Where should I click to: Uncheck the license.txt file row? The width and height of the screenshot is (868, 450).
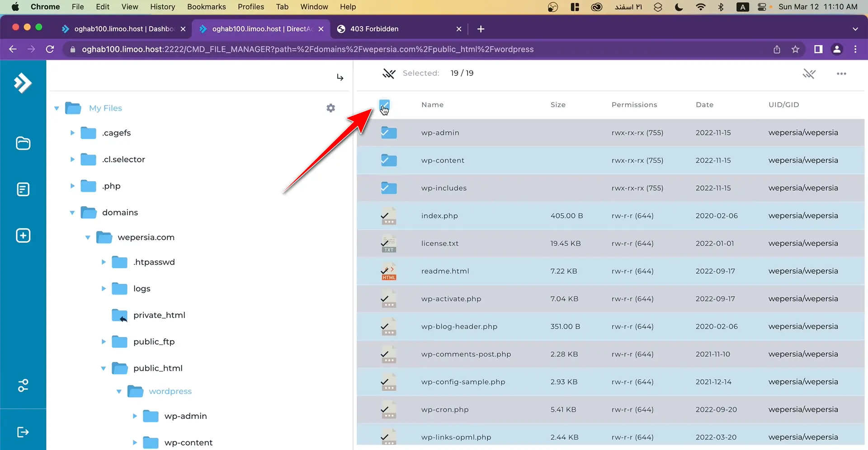388,244
